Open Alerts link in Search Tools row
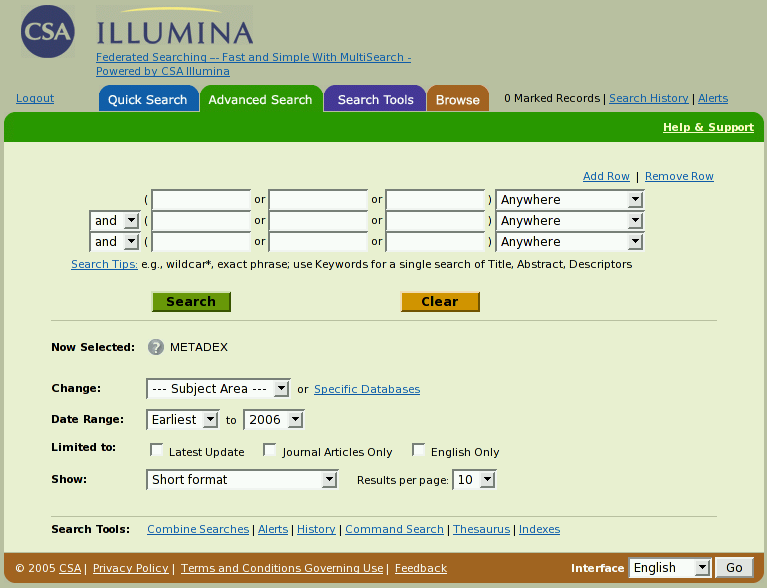Screen dimensions: 767x588 point(273,529)
